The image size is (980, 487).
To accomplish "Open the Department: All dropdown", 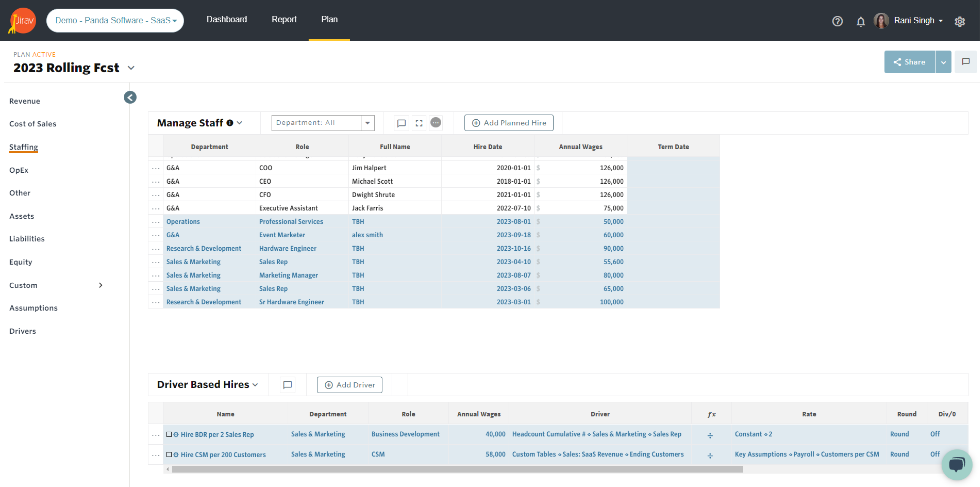I will coord(367,123).
